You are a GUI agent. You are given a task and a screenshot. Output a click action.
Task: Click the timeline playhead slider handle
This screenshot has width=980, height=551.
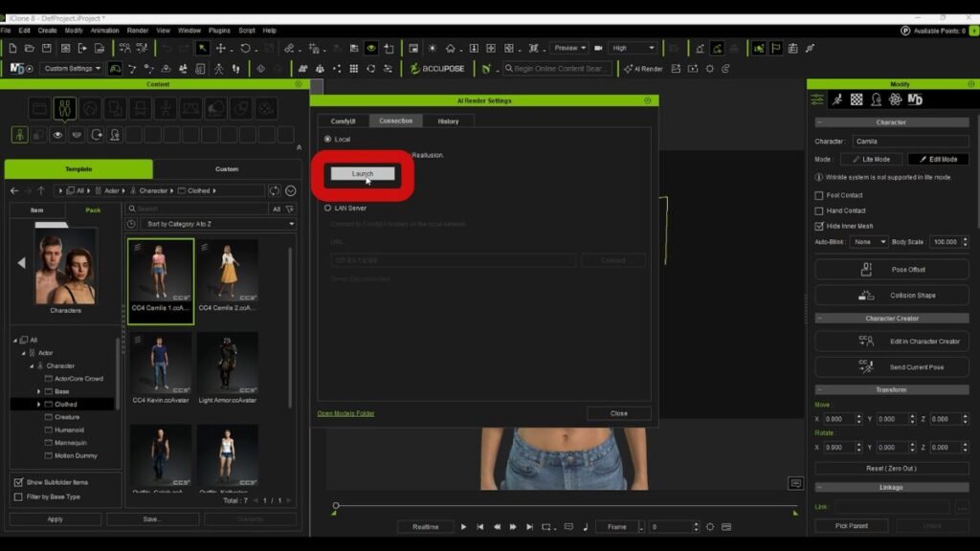point(336,505)
